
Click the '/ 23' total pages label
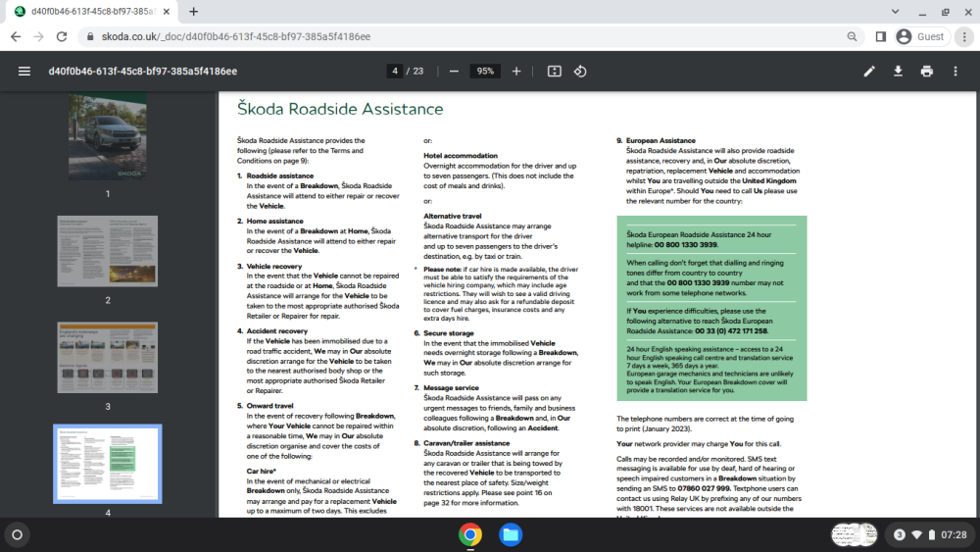(415, 72)
